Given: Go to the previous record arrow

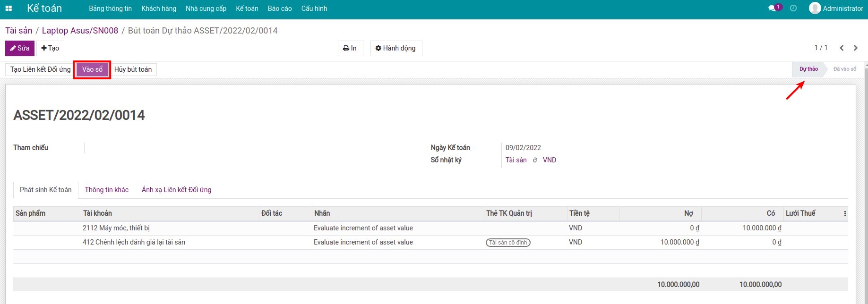Looking at the screenshot, I should coord(842,48).
